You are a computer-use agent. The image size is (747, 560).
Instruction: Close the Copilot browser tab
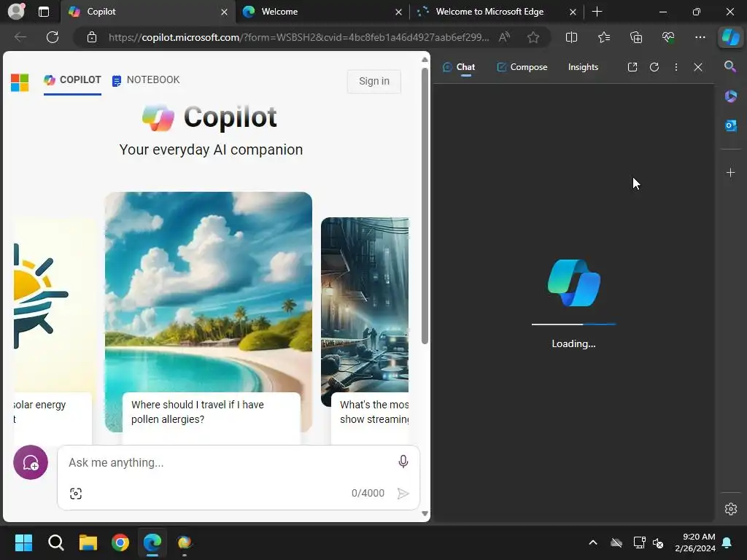coord(225,12)
